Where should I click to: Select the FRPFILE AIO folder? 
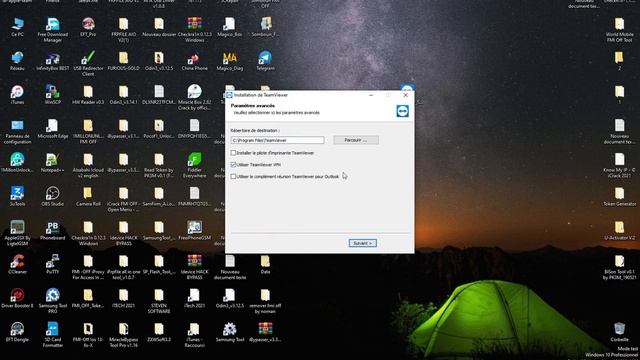pos(123,30)
